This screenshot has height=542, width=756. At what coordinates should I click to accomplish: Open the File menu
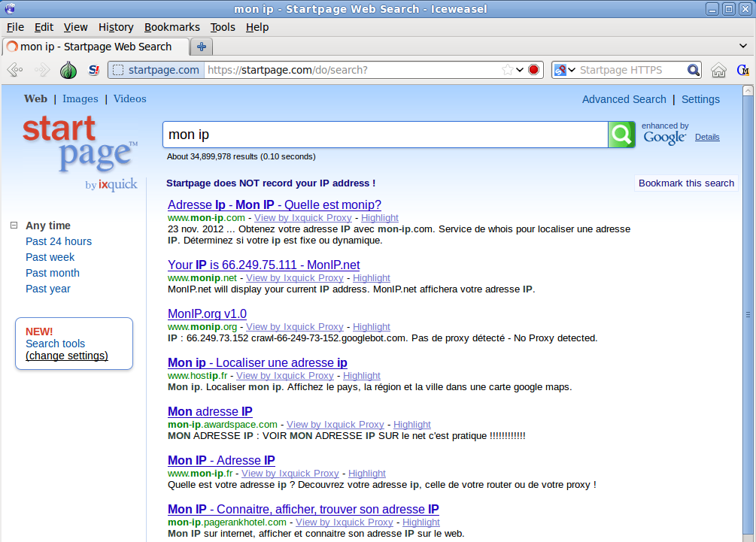16,28
